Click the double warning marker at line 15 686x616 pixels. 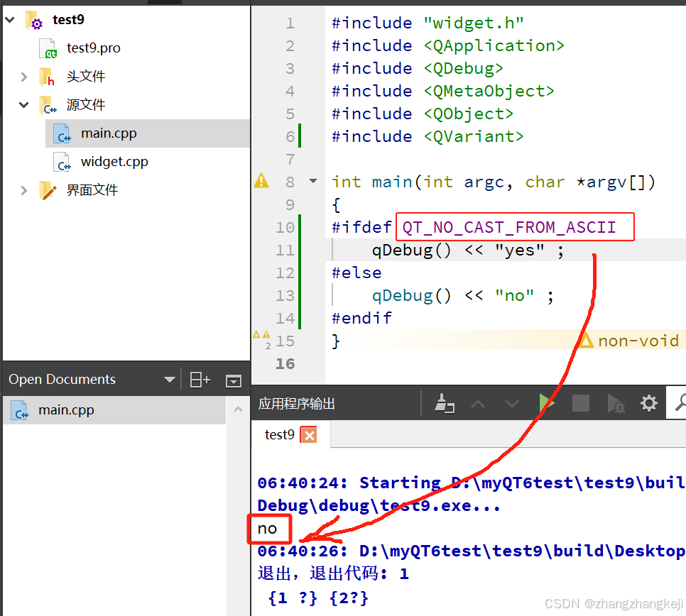(261, 335)
